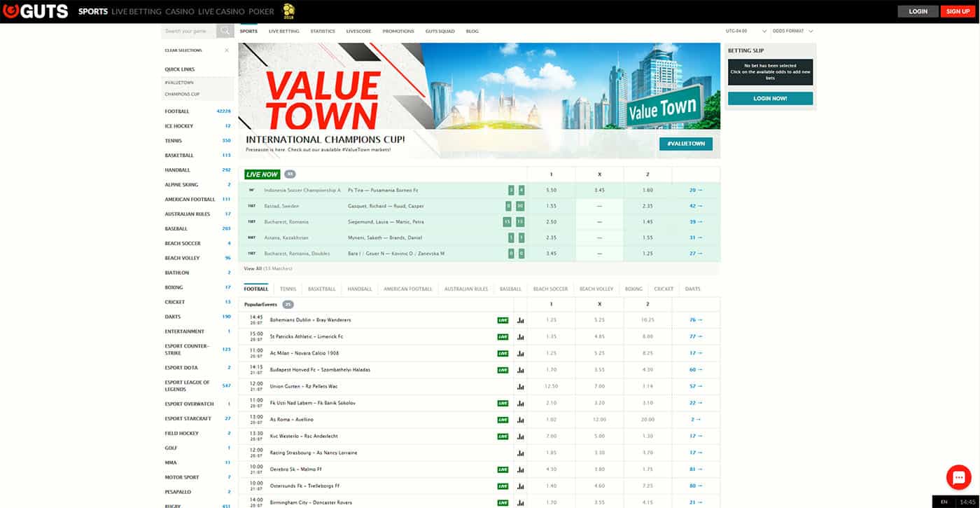The width and height of the screenshot is (980, 508).
Task: Click LIVE badge on Bohemians Dublin row
Action: (503, 320)
